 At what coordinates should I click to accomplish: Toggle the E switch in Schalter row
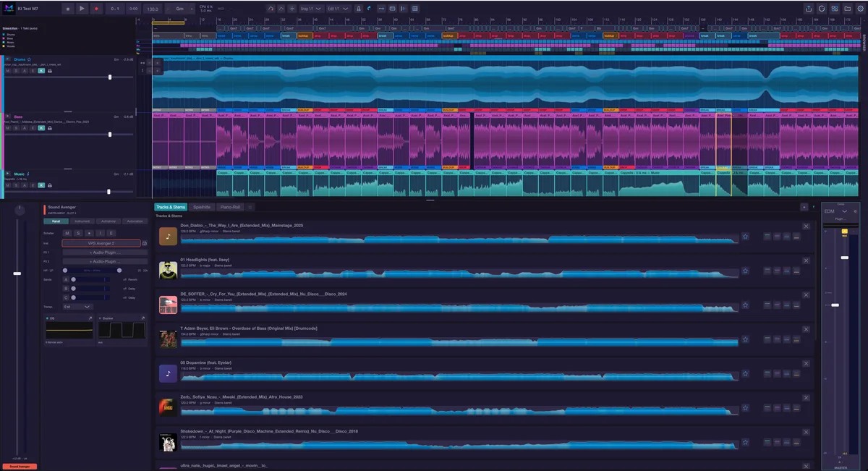tap(111, 233)
